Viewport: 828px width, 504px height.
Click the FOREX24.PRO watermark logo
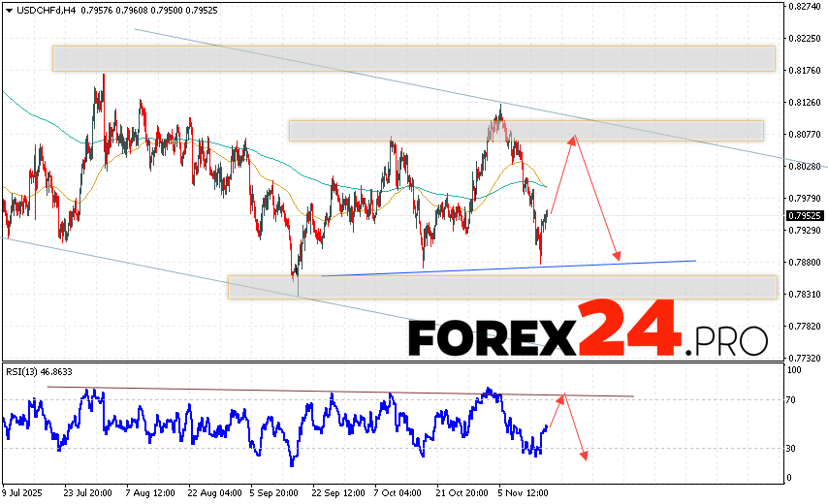(587, 331)
